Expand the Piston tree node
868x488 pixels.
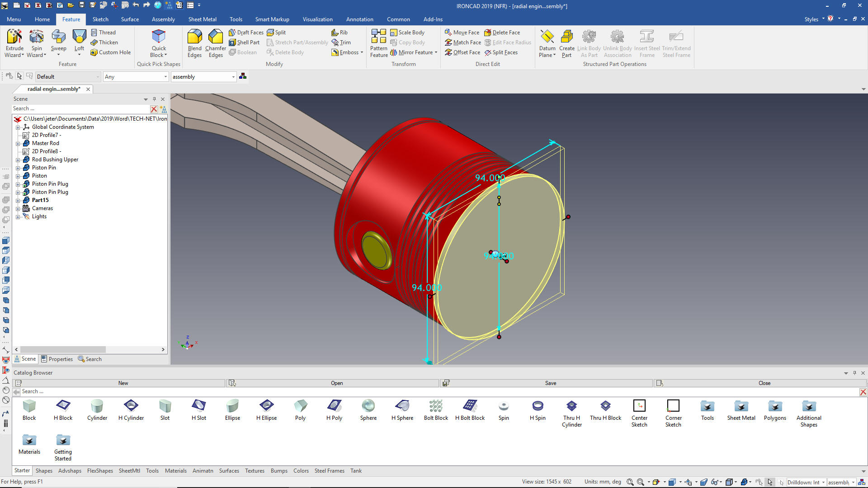18,176
